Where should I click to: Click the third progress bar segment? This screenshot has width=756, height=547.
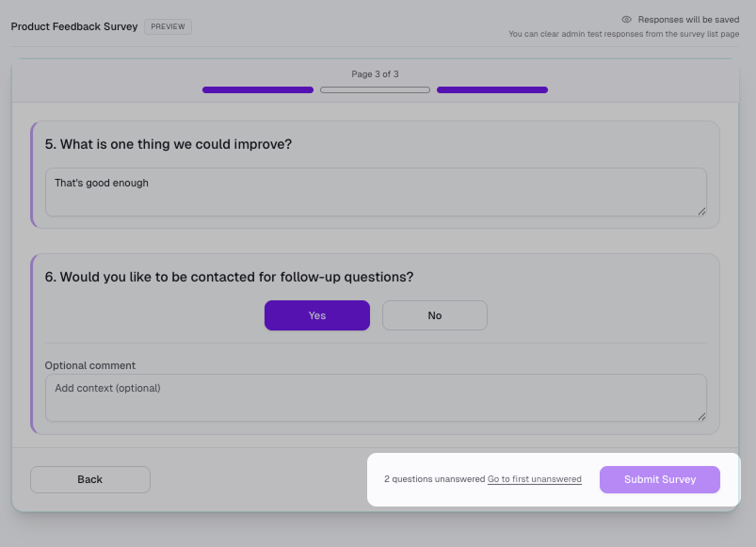pyautogui.click(x=491, y=89)
